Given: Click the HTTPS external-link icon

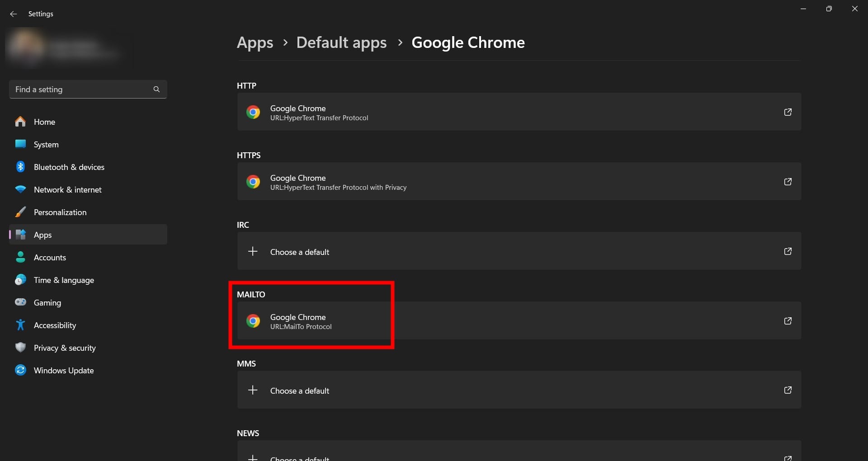Looking at the screenshot, I should tap(788, 182).
